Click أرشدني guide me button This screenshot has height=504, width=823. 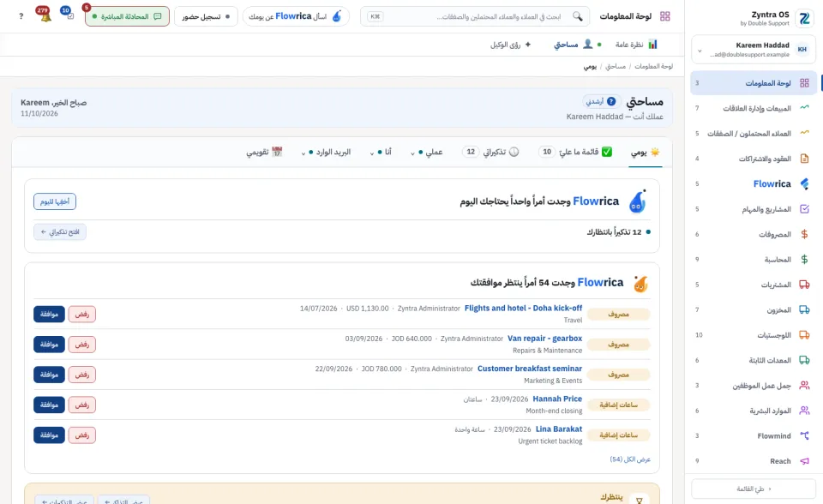pos(602,101)
